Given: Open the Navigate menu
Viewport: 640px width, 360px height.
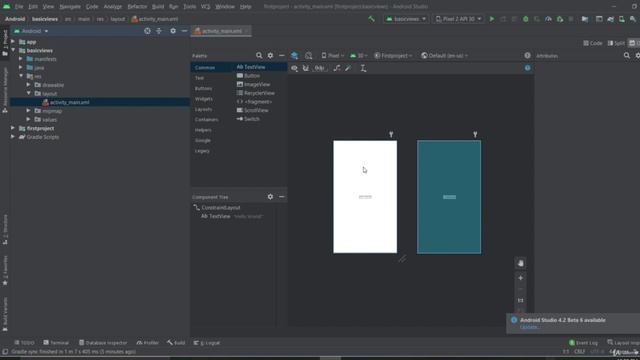Looking at the screenshot, I should [x=70, y=7].
